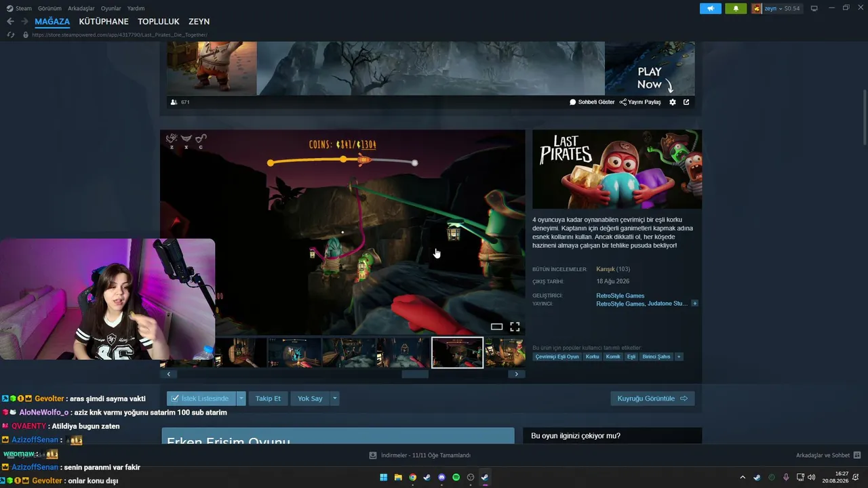Switch to the KÜTÜPHANE tab
The image size is (868, 488).
tap(104, 22)
